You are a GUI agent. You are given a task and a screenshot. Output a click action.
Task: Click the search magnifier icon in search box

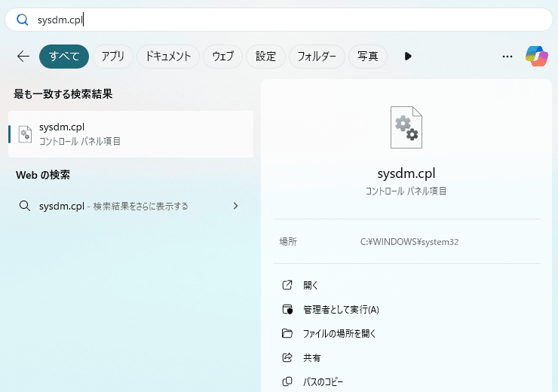tap(23, 20)
